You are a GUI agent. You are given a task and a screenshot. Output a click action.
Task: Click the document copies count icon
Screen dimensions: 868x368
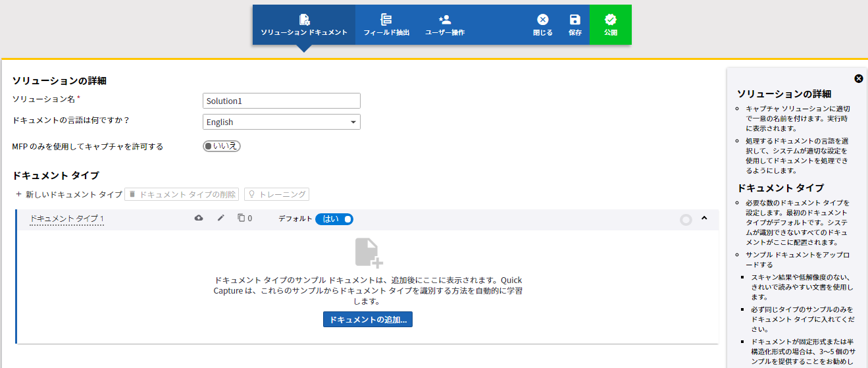pyautogui.click(x=242, y=218)
